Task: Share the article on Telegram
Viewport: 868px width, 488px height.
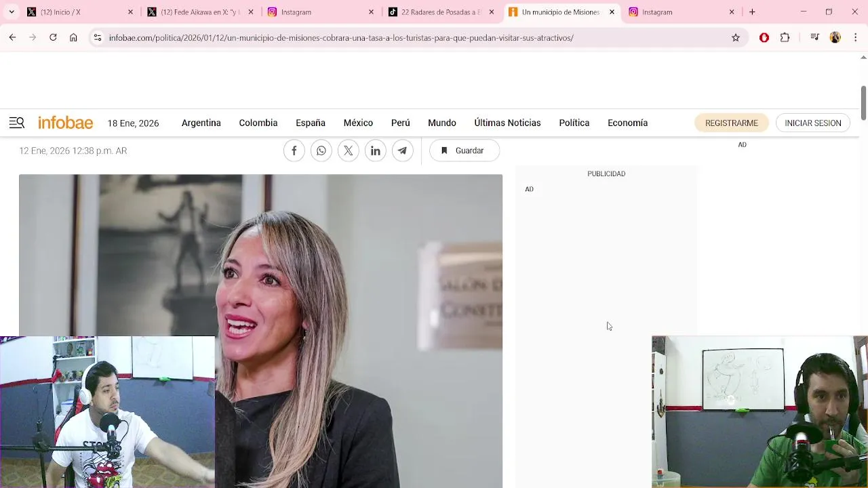Action: (403, 150)
